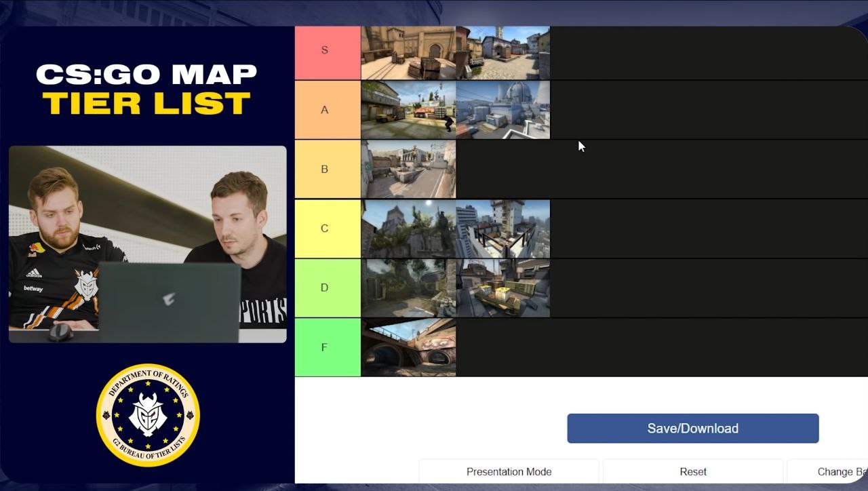Image resolution: width=868 pixels, height=491 pixels.
Task: Click the second map thumbnail in C tier
Action: coord(502,229)
